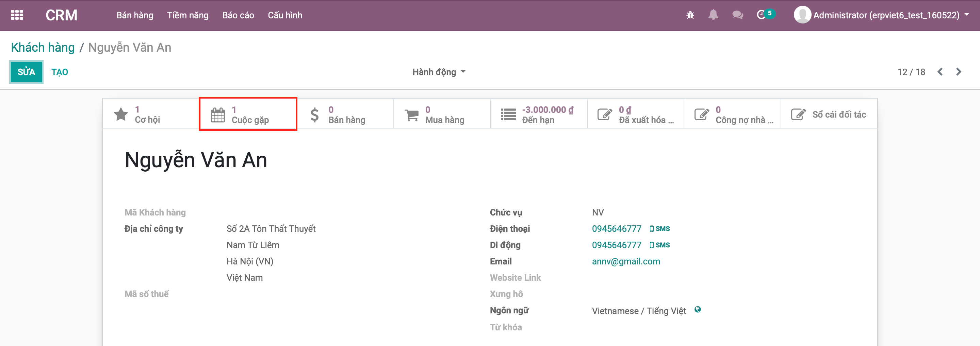Open the Đến hạn stat button

click(539, 114)
